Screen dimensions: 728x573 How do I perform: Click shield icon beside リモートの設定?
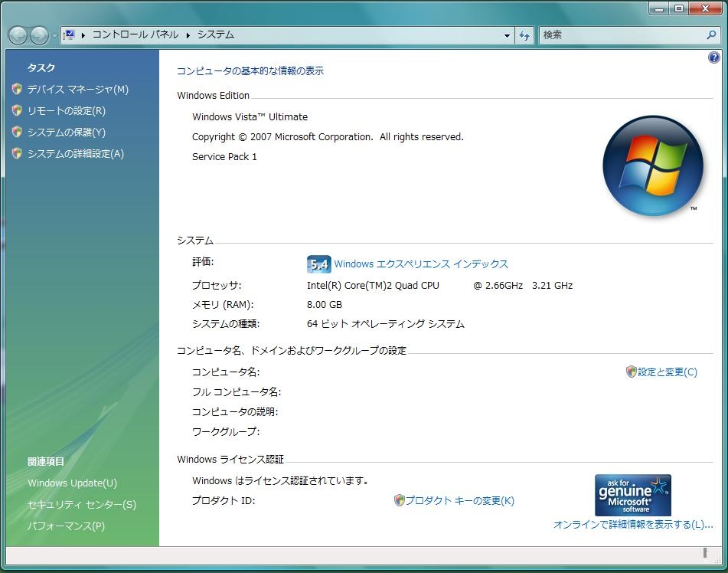coord(17,110)
